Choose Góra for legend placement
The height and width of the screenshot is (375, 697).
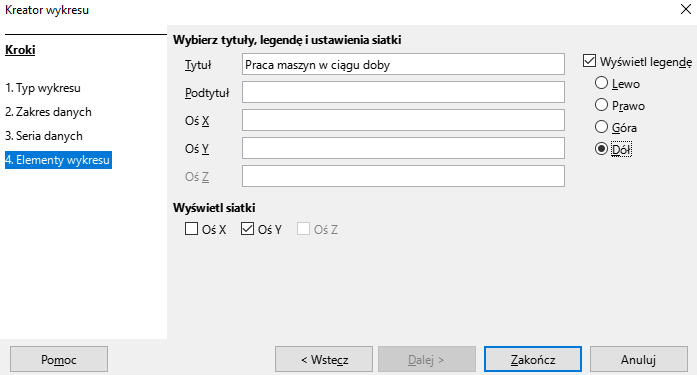click(x=601, y=127)
